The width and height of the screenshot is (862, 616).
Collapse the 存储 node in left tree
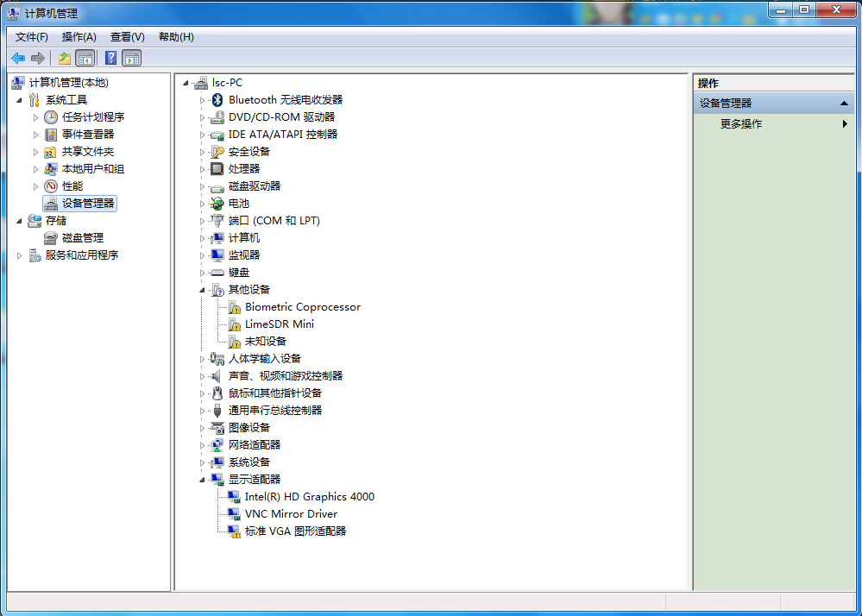19,221
